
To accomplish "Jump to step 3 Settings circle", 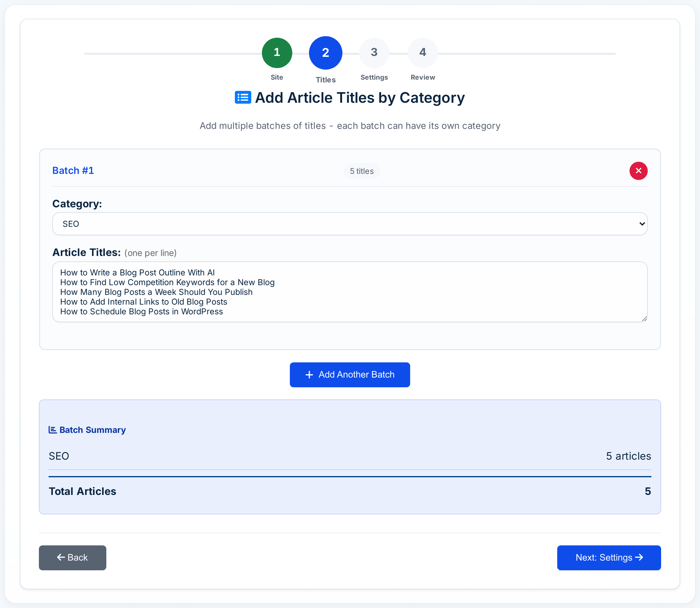I will coord(374,53).
